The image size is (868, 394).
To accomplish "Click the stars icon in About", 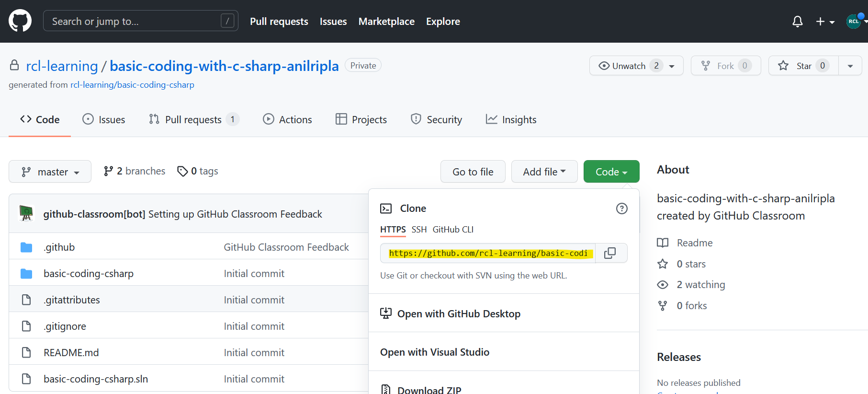I will (663, 264).
